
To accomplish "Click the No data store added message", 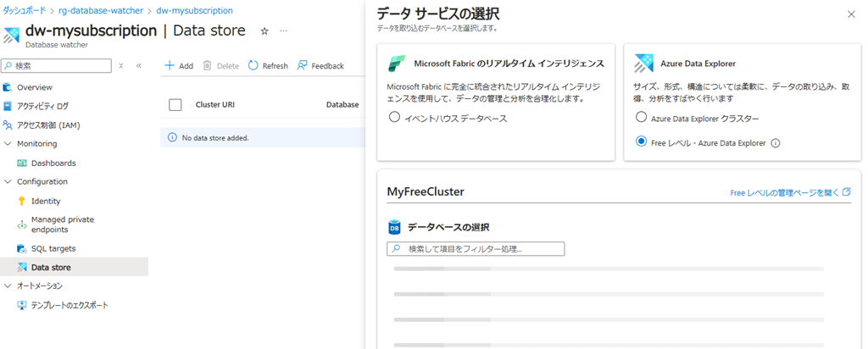I will [x=215, y=138].
